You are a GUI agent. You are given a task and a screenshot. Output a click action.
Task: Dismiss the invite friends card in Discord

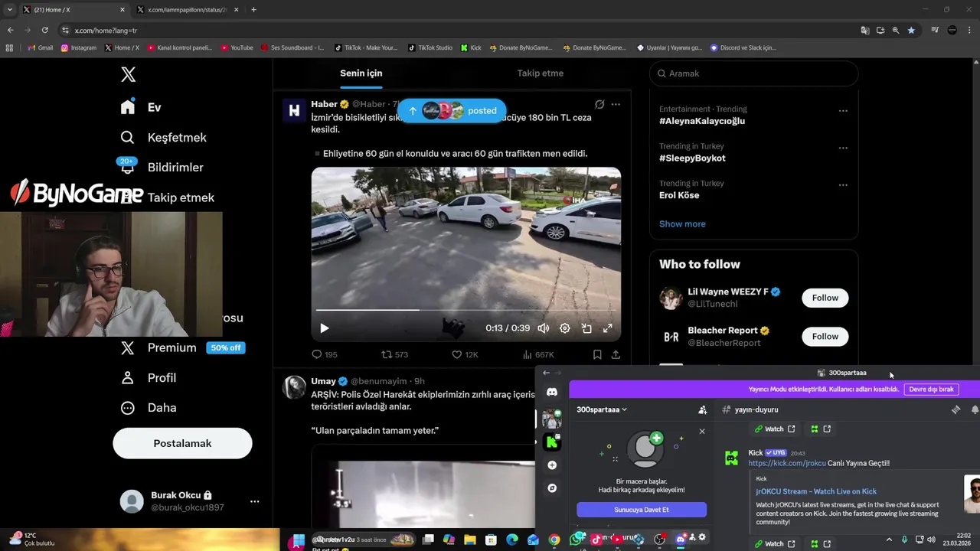[x=701, y=432]
